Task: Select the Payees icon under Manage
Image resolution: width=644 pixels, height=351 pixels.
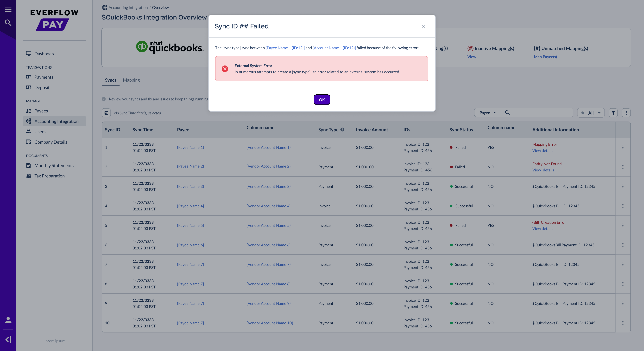Action: click(29, 110)
